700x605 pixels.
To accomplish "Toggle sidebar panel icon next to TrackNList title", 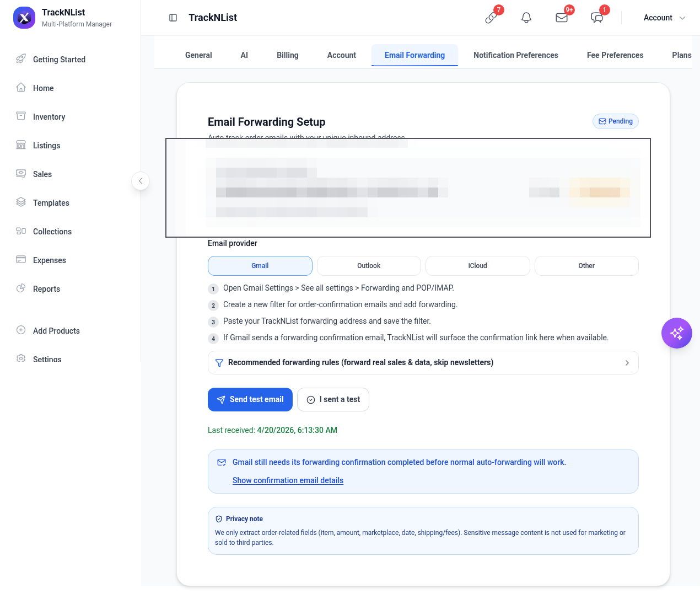I will (173, 18).
